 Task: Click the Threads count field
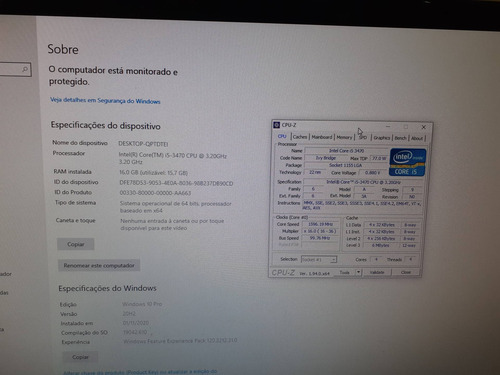click(x=410, y=259)
